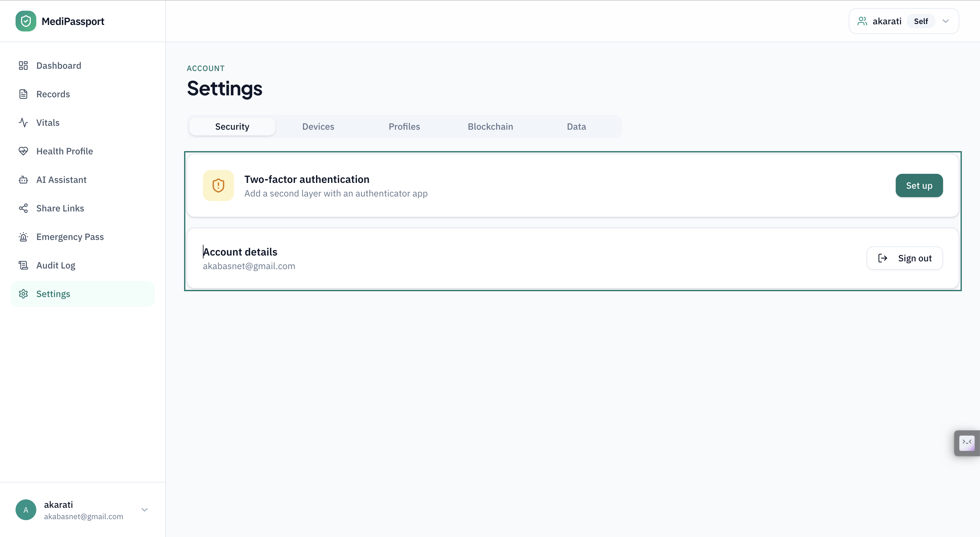Expand the akarati Self profile switcher
The height and width of the screenshot is (537, 980).
click(x=904, y=21)
